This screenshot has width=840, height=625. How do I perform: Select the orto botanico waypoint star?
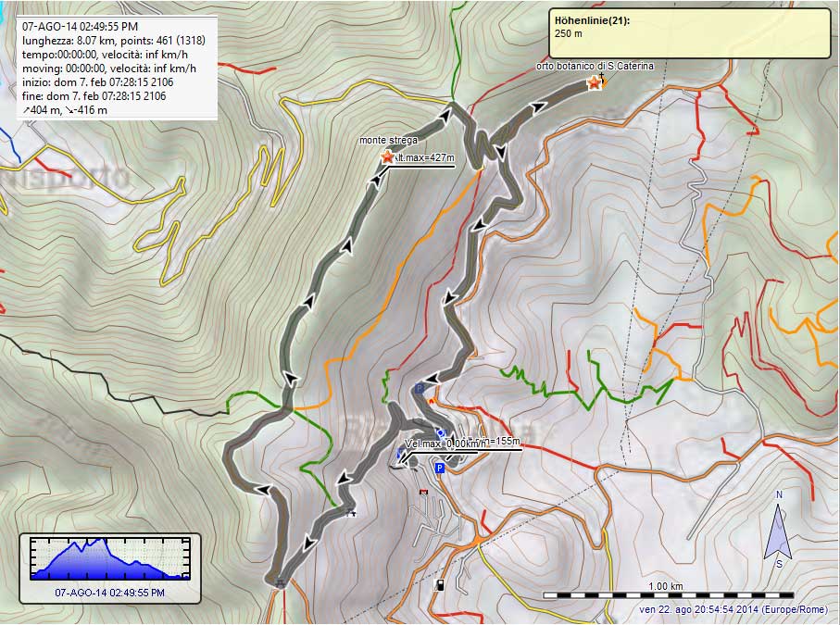[593, 83]
